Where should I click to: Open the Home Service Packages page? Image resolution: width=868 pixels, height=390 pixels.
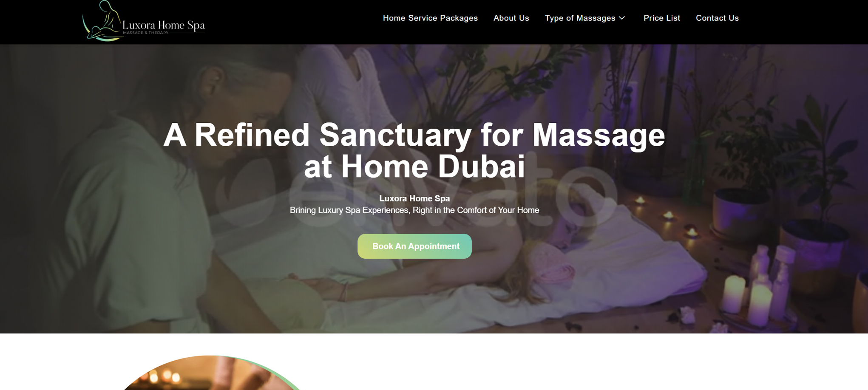pos(430,18)
